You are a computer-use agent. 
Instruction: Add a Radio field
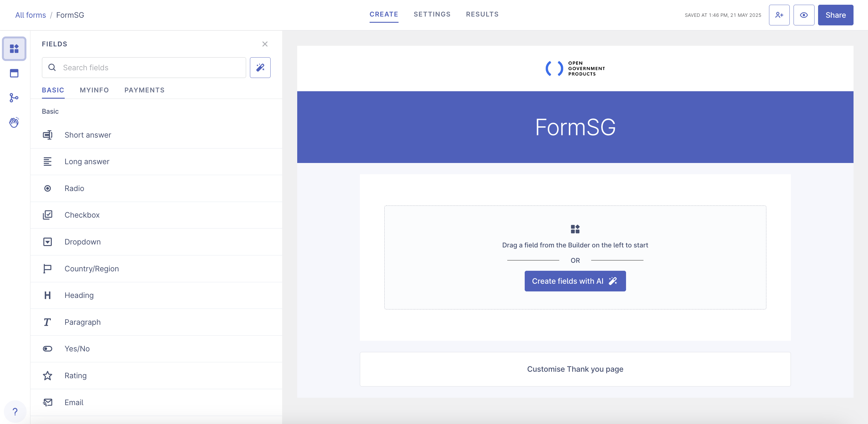(74, 188)
